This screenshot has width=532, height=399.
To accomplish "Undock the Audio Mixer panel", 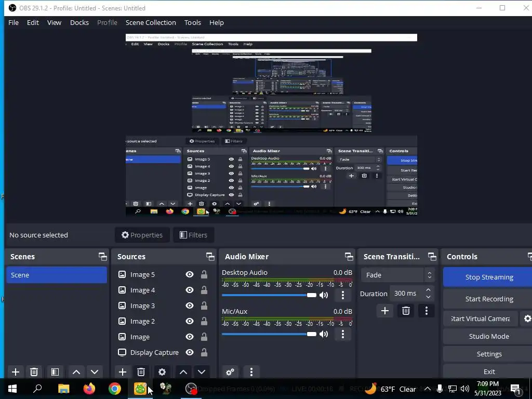I will pos(349,257).
